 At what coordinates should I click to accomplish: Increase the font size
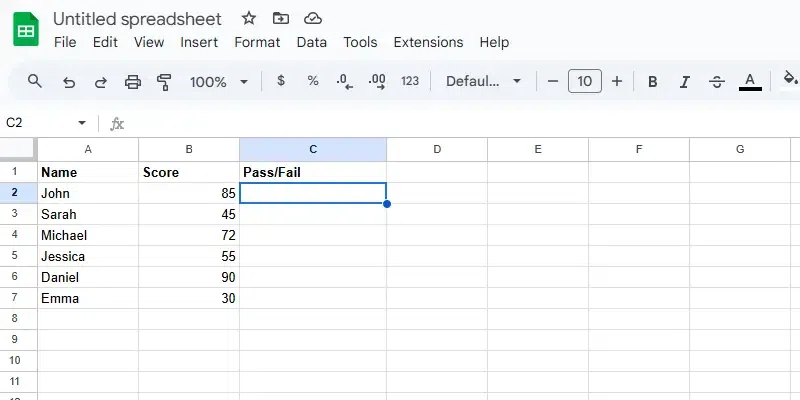[x=617, y=82]
